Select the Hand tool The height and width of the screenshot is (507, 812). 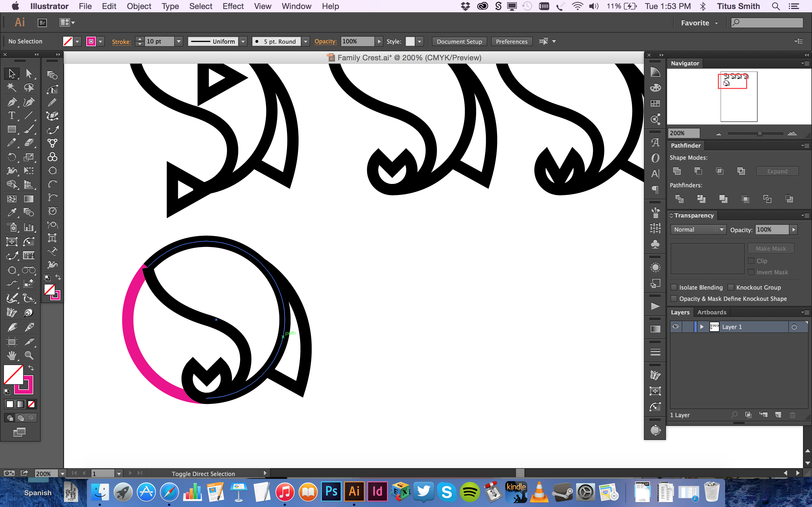coord(12,355)
